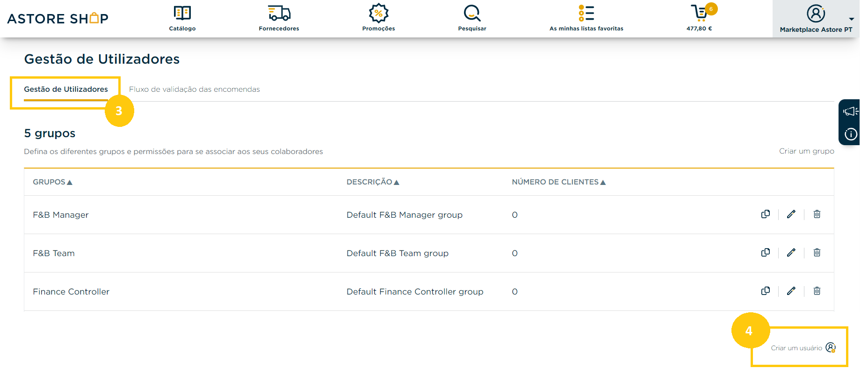This screenshot has width=868, height=383.
Task: Duplicate the F&B Team group
Action: pyautogui.click(x=766, y=252)
